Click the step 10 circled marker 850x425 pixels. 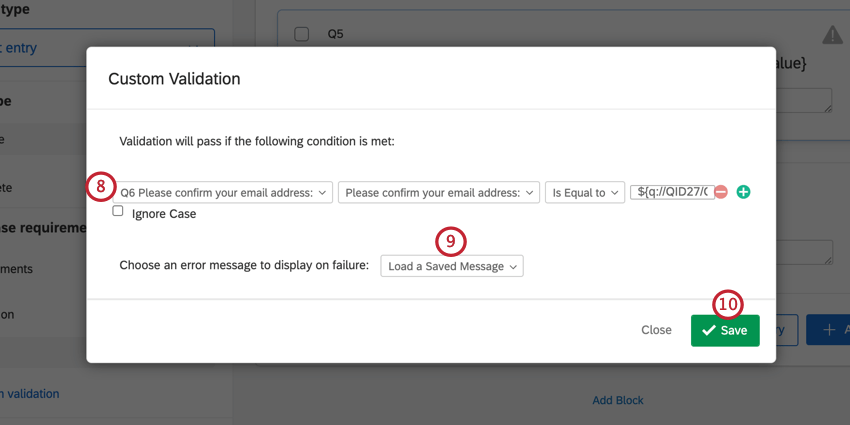pos(727,304)
